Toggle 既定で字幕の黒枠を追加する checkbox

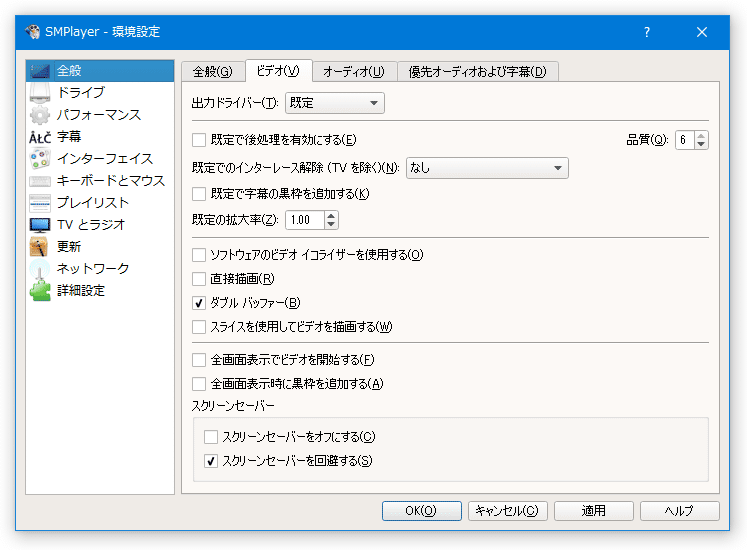point(199,194)
